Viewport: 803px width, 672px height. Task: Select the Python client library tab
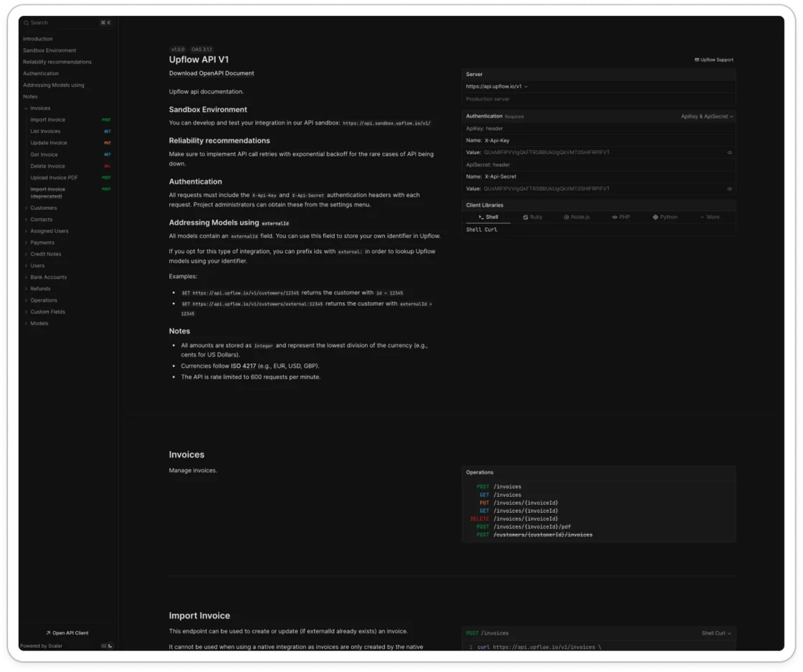(665, 217)
